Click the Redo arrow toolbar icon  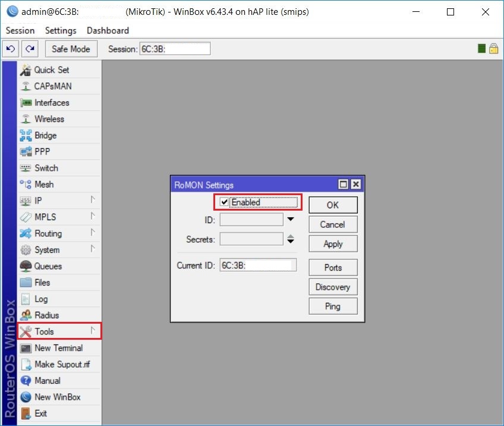[x=30, y=49]
